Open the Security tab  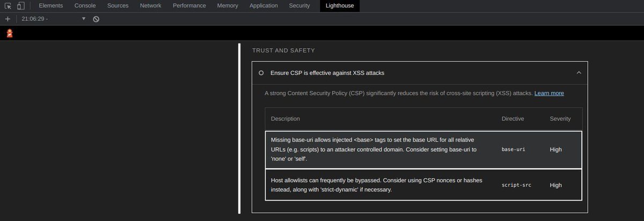pos(299,6)
